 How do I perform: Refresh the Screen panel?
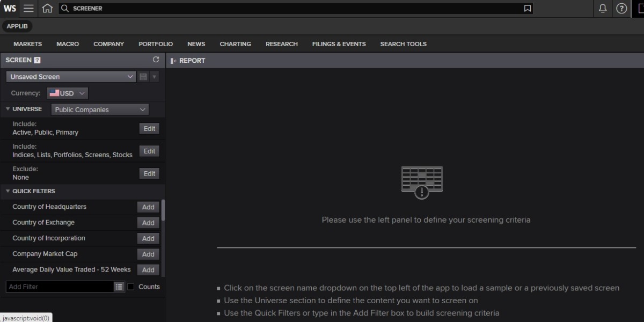point(156,60)
